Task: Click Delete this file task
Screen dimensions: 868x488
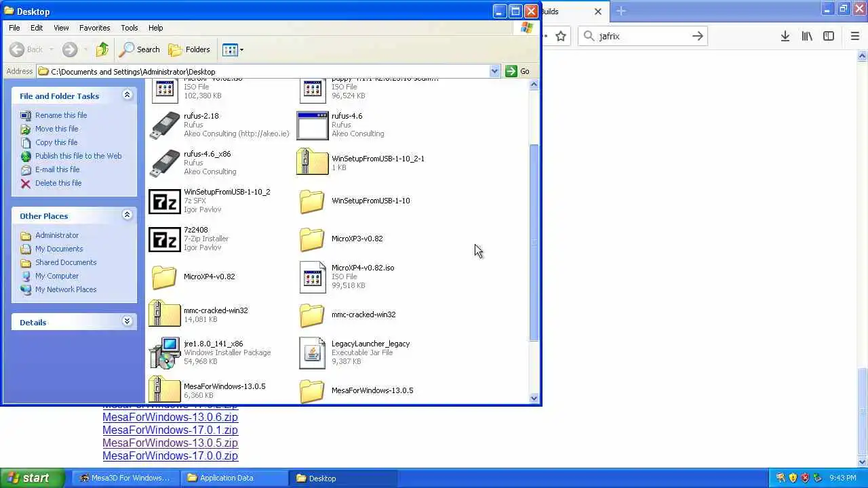Action: pyautogui.click(x=58, y=183)
